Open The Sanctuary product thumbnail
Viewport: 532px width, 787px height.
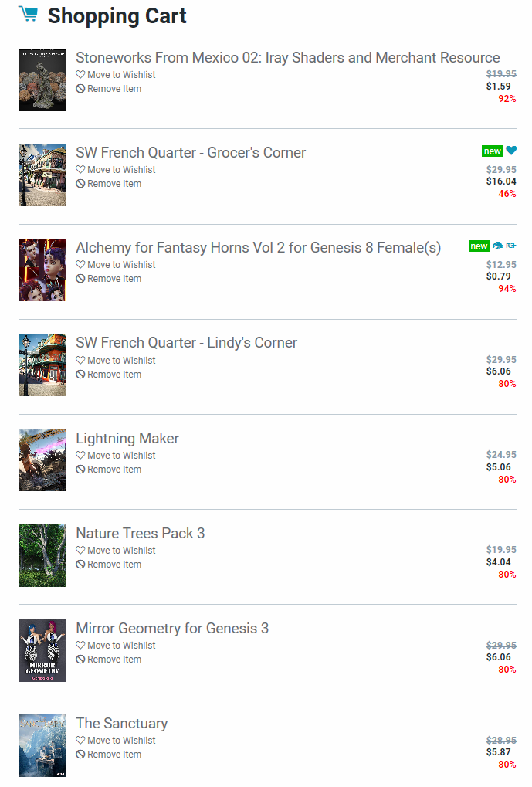point(42,745)
